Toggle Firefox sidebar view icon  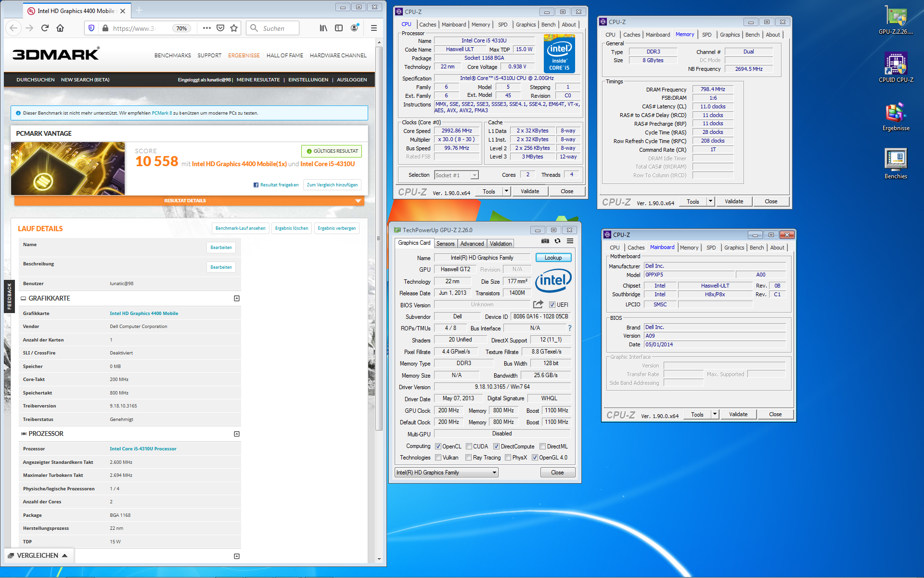coord(339,28)
